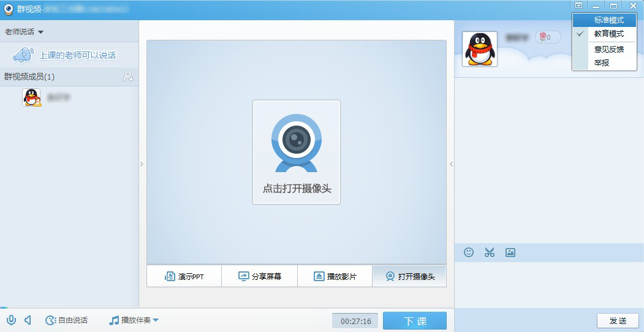Mute the speaker volume icon

pos(28,320)
